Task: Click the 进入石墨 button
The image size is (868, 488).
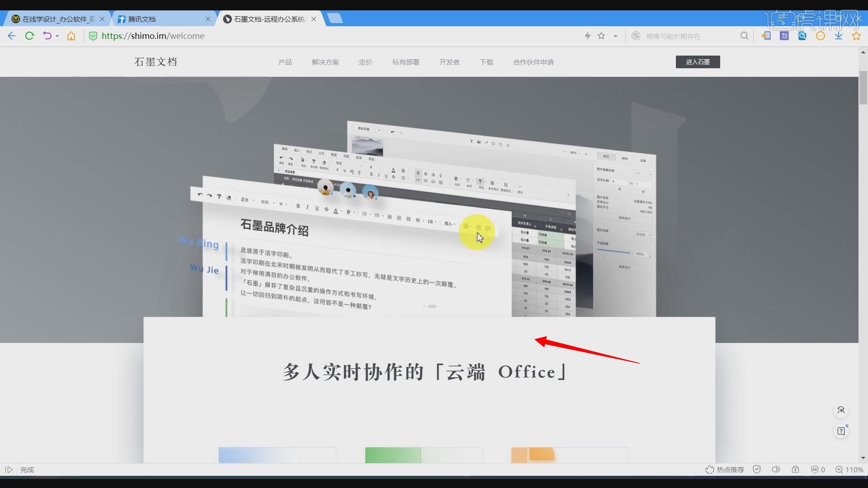Action: [698, 62]
